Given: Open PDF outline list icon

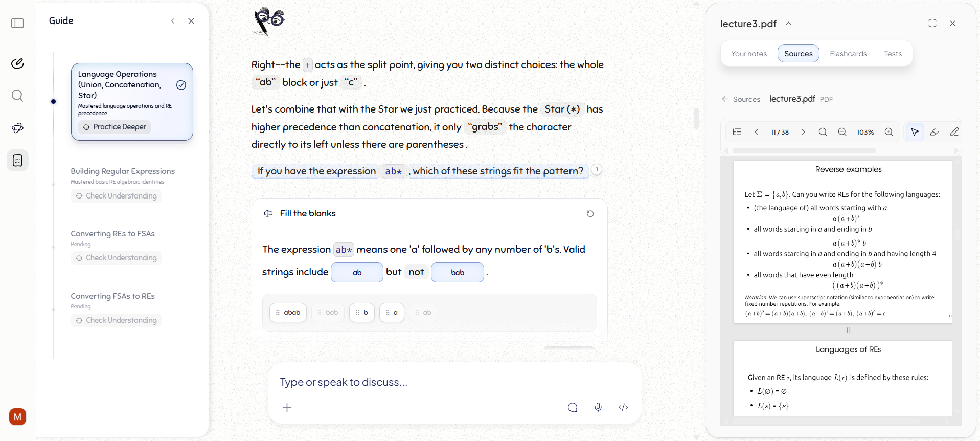Looking at the screenshot, I should [737, 132].
